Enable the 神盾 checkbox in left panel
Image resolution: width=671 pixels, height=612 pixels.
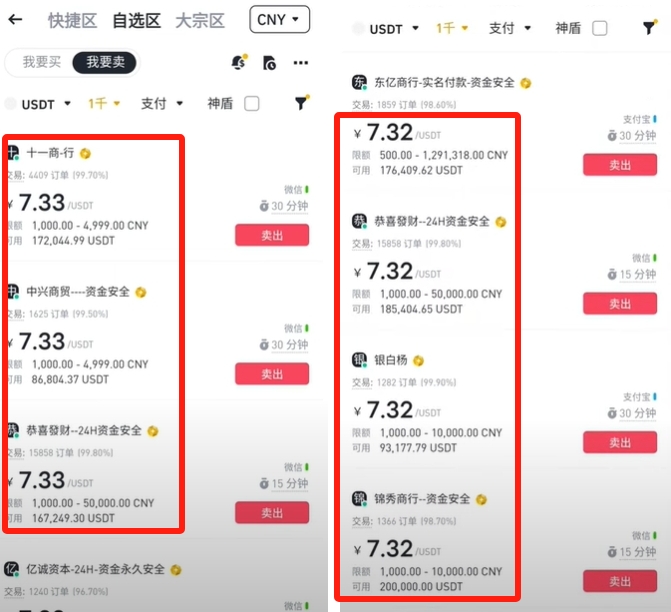pos(252,104)
